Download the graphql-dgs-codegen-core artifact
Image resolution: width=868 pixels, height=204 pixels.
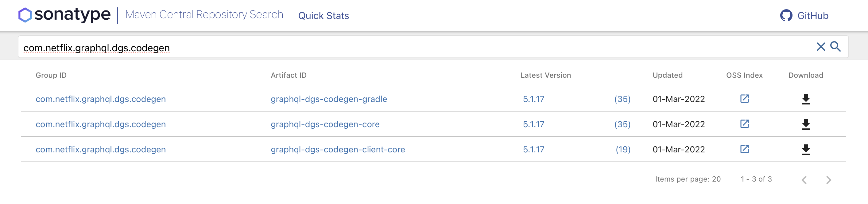(806, 124)
